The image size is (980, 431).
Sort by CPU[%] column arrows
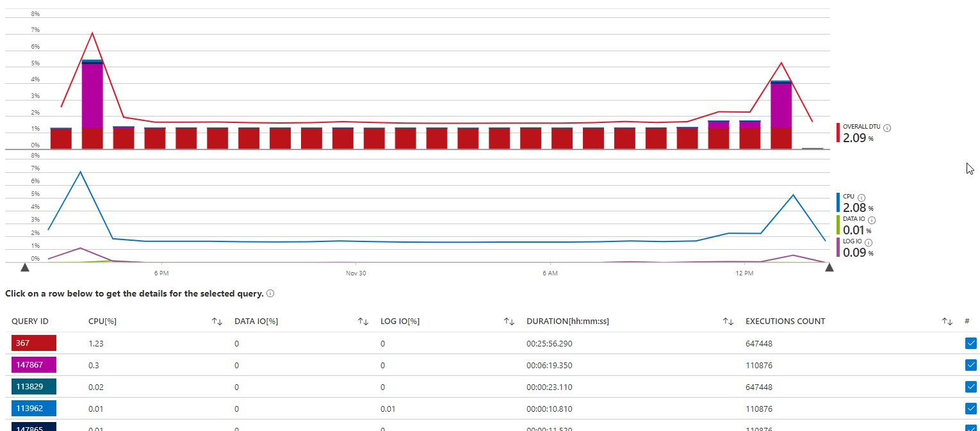tap(217, 321)
